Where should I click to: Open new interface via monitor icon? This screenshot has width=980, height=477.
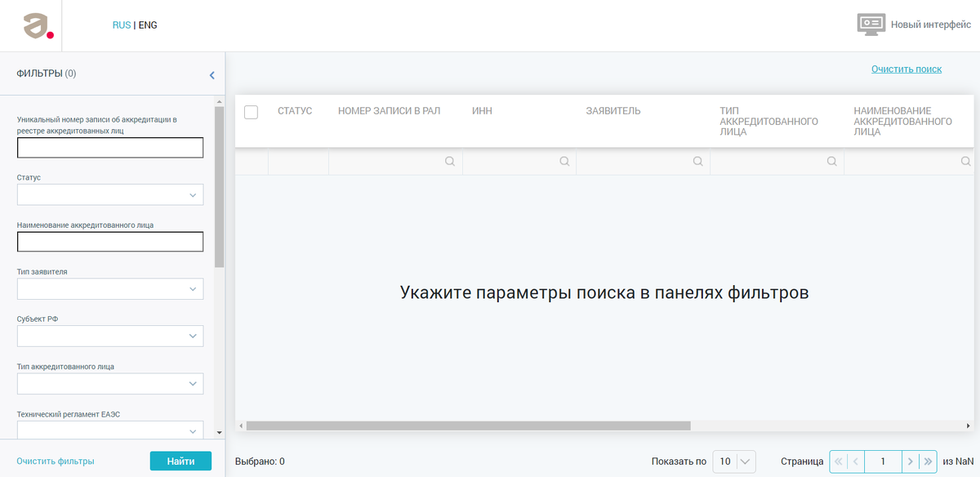[871, 24]
